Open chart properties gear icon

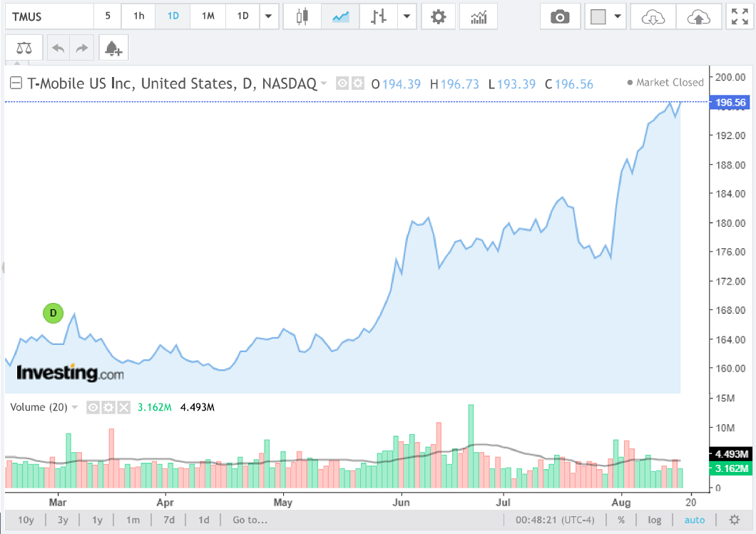[x=439, y=16]
